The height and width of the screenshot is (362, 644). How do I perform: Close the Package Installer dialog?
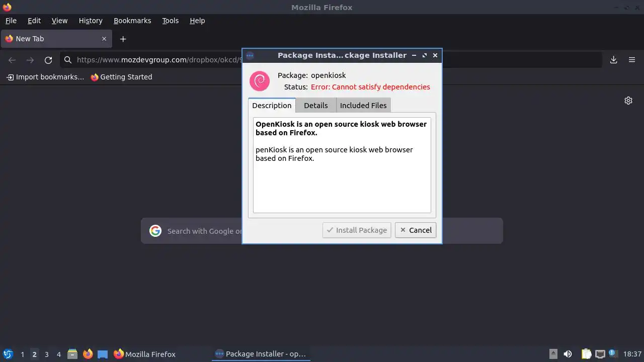(435, 55)
